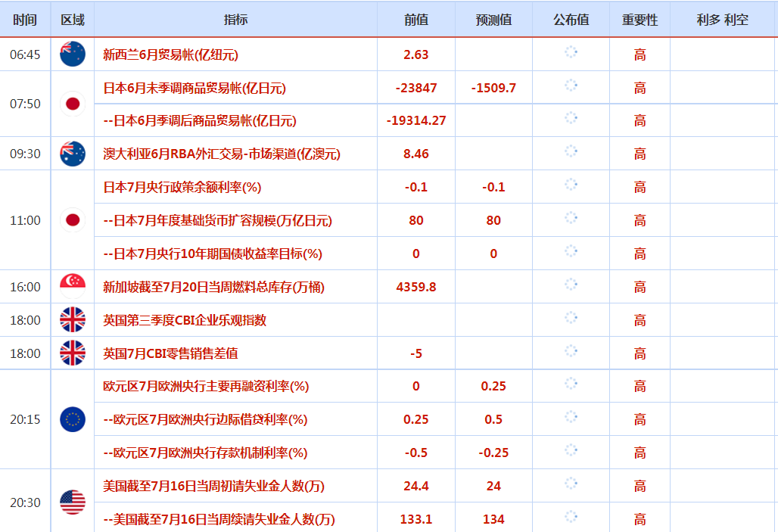778x532 pixels.
Task: Open 英国第三季度CBI企业乐观指数 link
Action: click(x=185, y=320)
